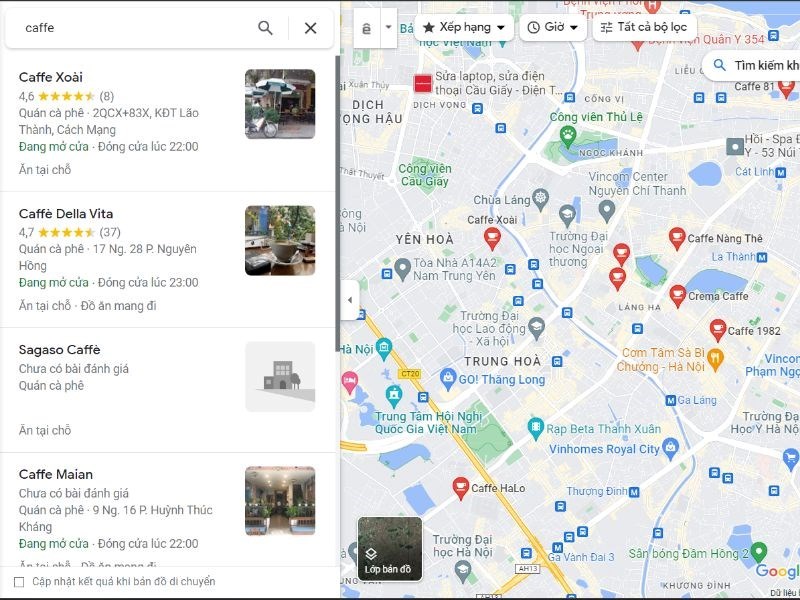Open the Vinhomes Royal City marker
This screenshot has height=600, width=800.
pos(670,448)
